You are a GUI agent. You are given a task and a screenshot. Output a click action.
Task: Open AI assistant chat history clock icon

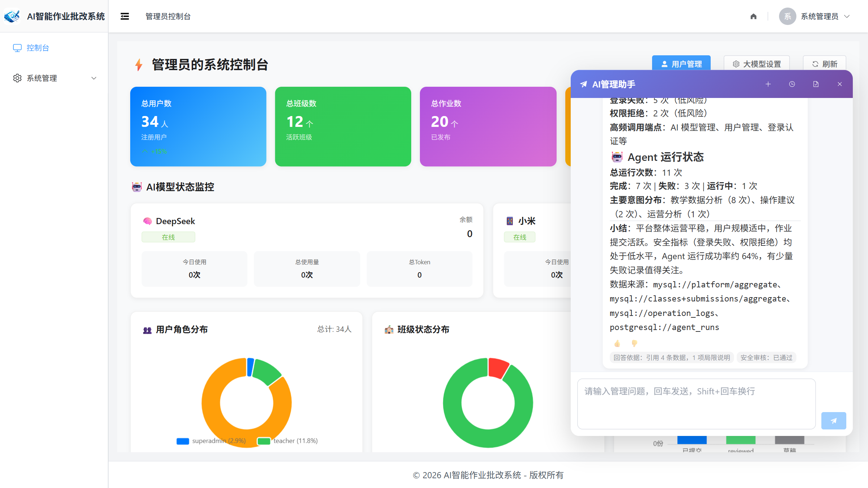coord(792,84)
